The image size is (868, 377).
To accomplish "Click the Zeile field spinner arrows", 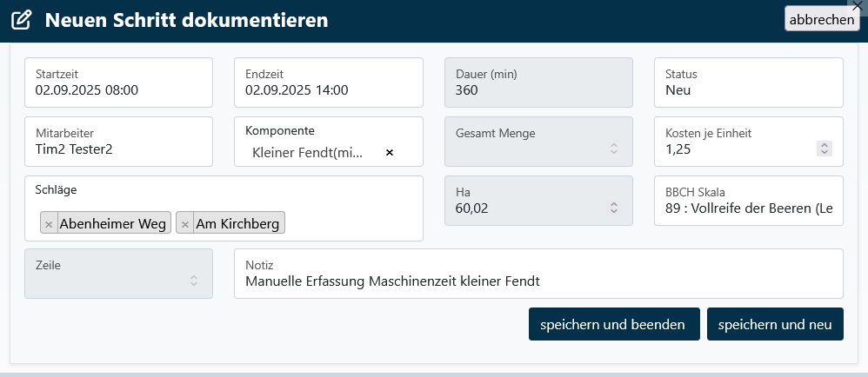I will pos(194,281).
